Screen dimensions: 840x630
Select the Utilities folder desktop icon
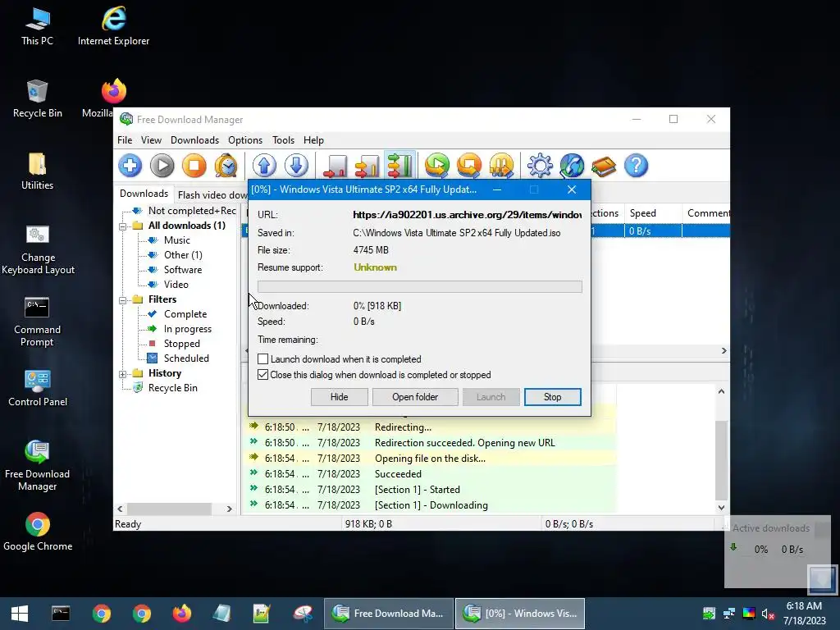[x=38, y=171]
